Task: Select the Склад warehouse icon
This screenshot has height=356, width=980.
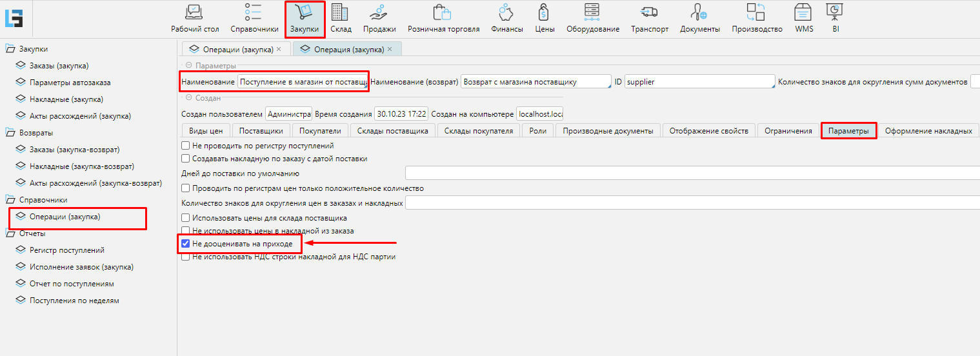Action: click(x=340, y=12)
